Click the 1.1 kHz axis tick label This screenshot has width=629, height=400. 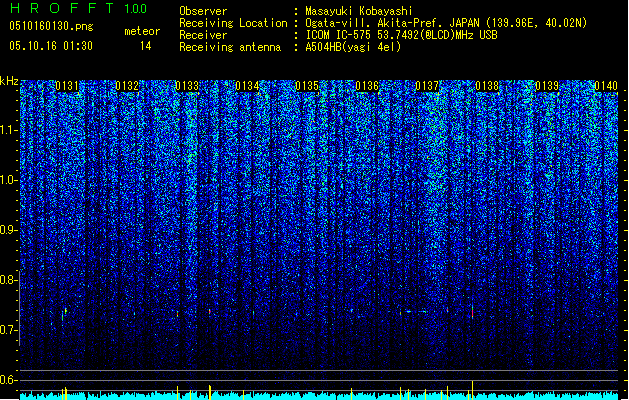click(x=8, y=130)
